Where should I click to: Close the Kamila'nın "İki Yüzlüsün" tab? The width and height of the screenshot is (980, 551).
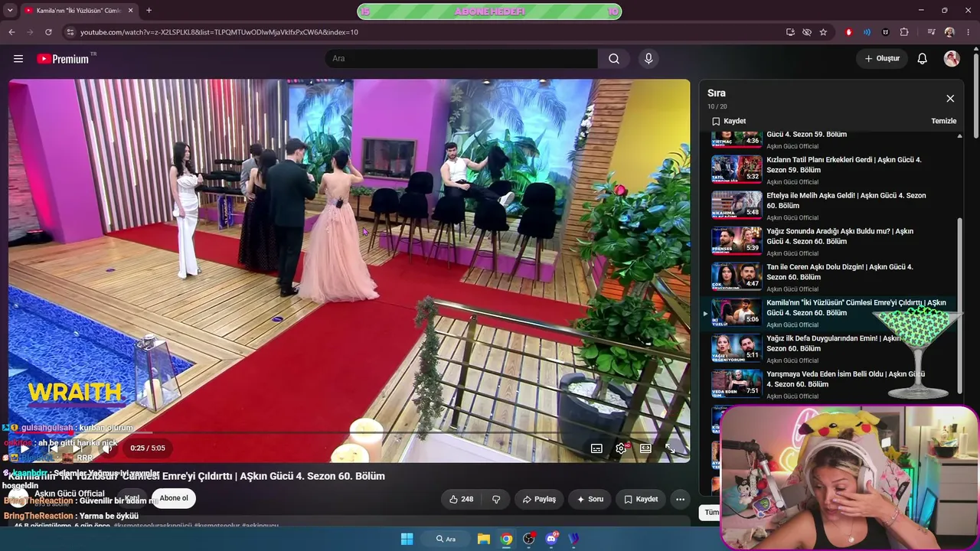(x=130, y=10)
